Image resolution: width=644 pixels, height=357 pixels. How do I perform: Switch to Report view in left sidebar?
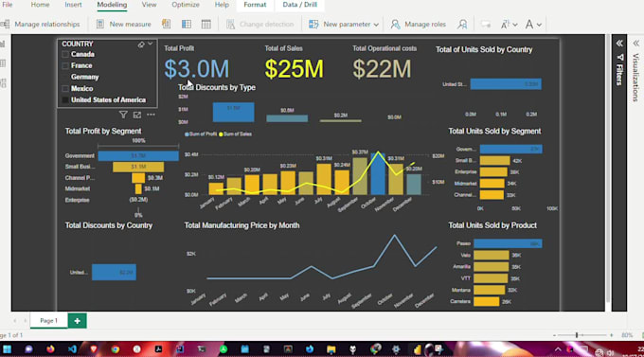tap(3, 44)
